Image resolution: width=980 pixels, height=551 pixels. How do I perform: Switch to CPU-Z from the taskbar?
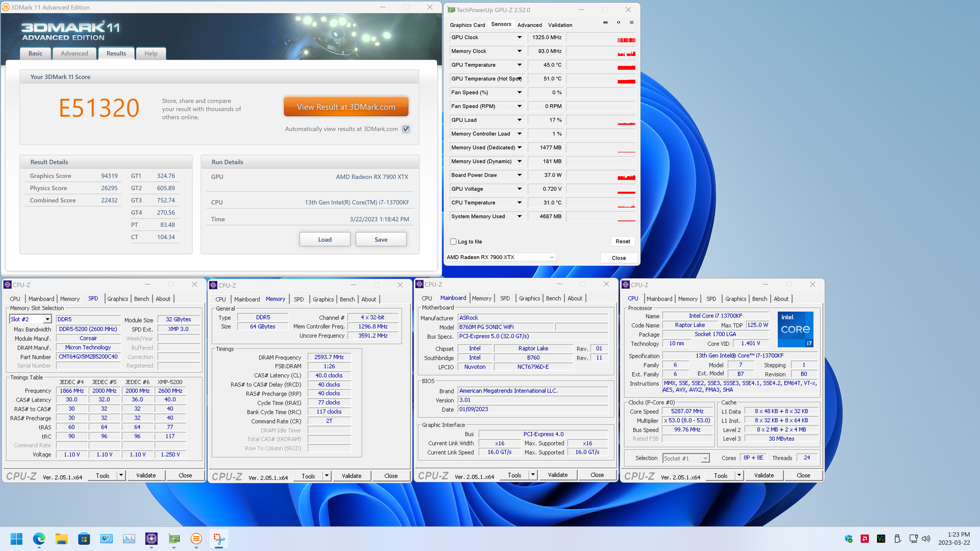pos(151,539)
